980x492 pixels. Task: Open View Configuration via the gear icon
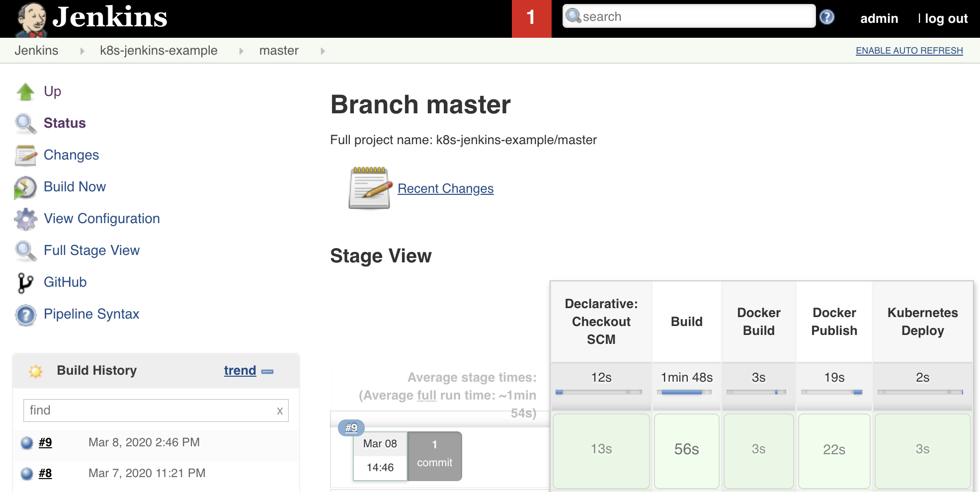coord(25,219)
